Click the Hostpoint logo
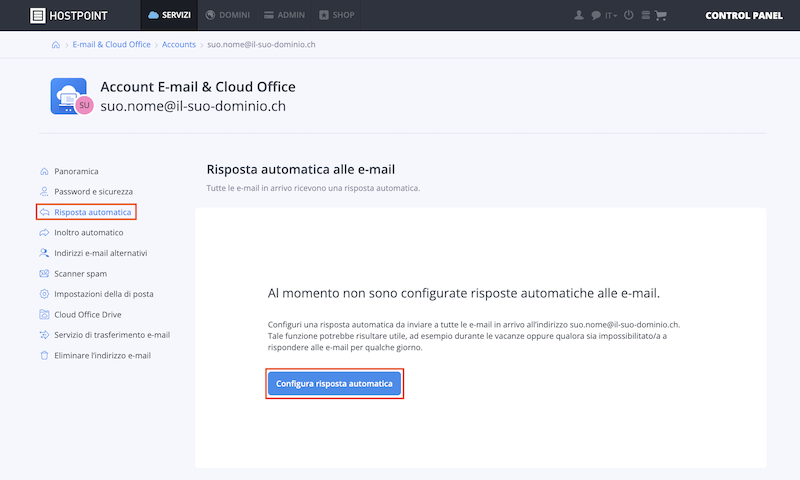The height and width of the screenshot is (480, 800). pos(68,15)
